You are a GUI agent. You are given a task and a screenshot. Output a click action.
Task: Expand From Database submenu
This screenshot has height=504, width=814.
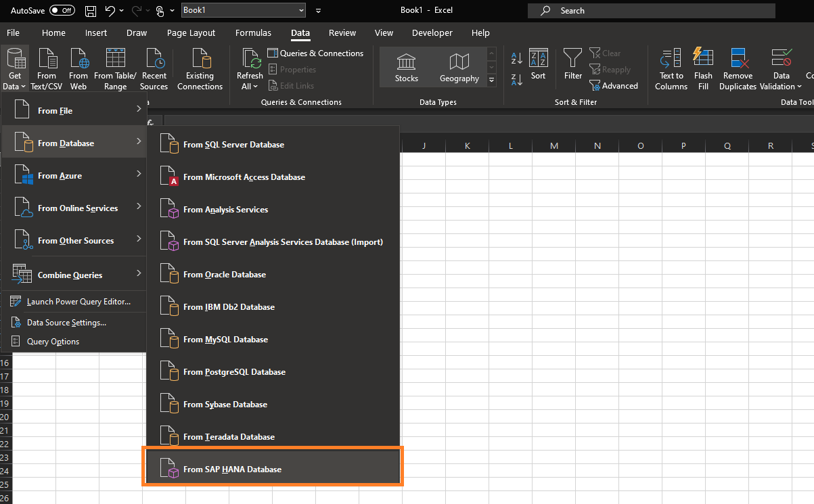(74, 143)
